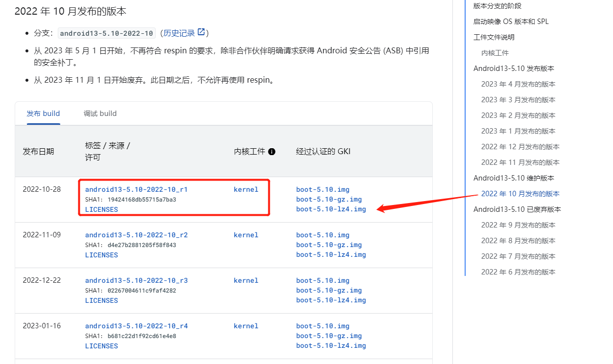Screen dimensions: 613x364
Task: Click the 发布日期 column header
Action: (38, 152)
